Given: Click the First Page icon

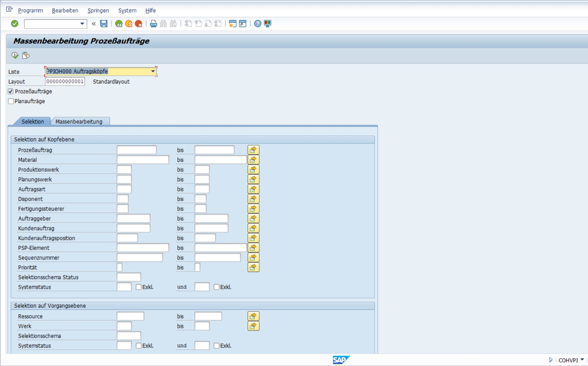Looking at the screenshot, I should pos(188,23).
